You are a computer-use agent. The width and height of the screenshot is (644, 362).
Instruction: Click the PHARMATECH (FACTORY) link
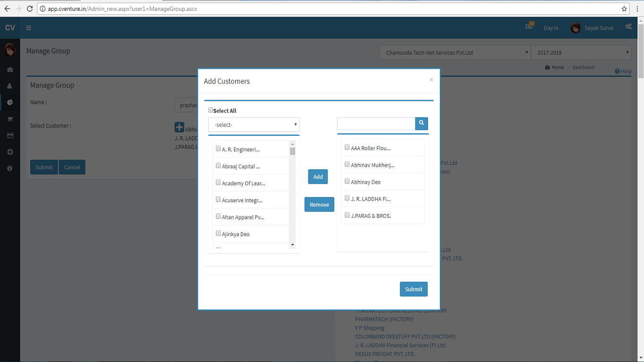(x=384, y=319)
